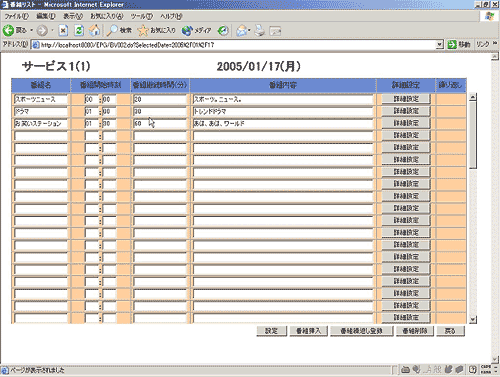Click the table scrollbar down arrow
500x377 pixels.
(473, 319)
